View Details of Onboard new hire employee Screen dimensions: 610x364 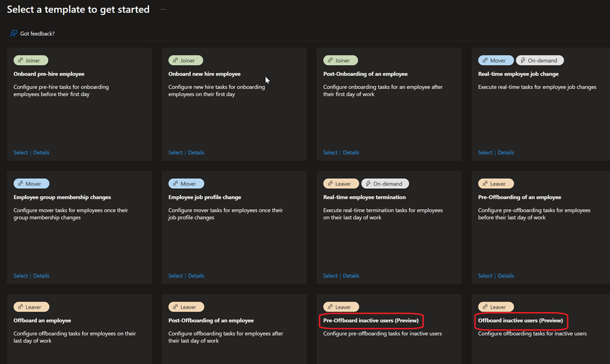[x=196, y=152]
